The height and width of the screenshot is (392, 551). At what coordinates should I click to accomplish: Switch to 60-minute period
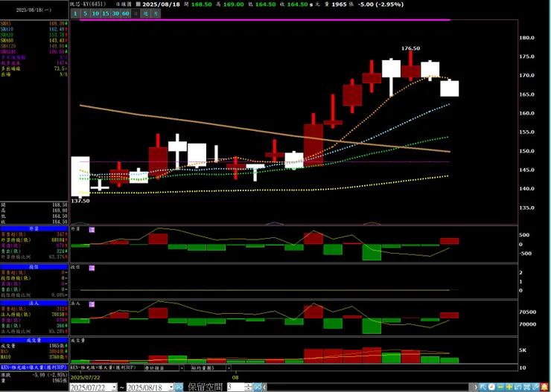[126, 13]
